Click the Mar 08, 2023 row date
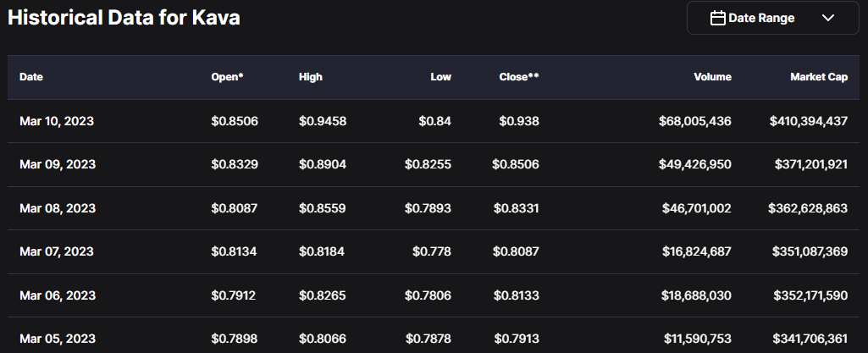This screenshot has width=868, height=353. [x=57, y=208]
